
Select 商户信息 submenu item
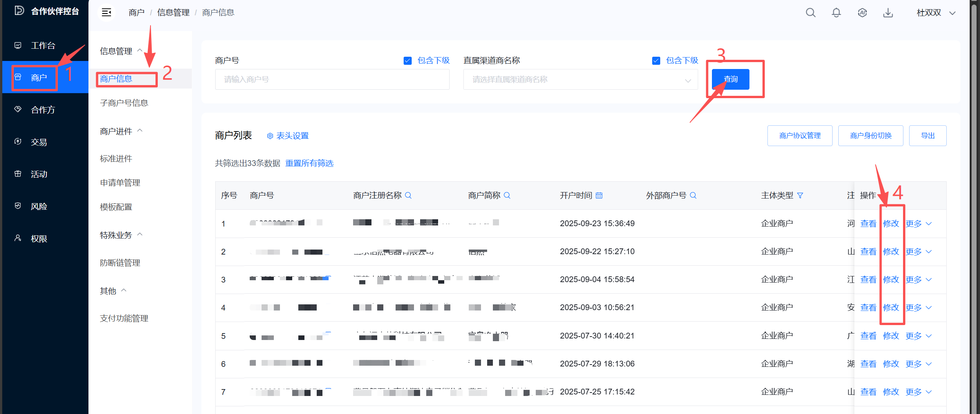[116, 79]
